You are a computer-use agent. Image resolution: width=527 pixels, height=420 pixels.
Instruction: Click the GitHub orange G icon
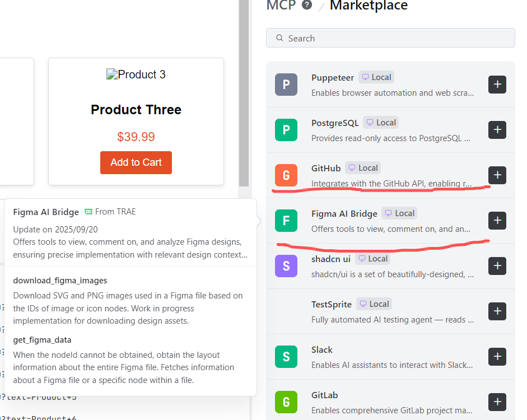coord(286,175)
